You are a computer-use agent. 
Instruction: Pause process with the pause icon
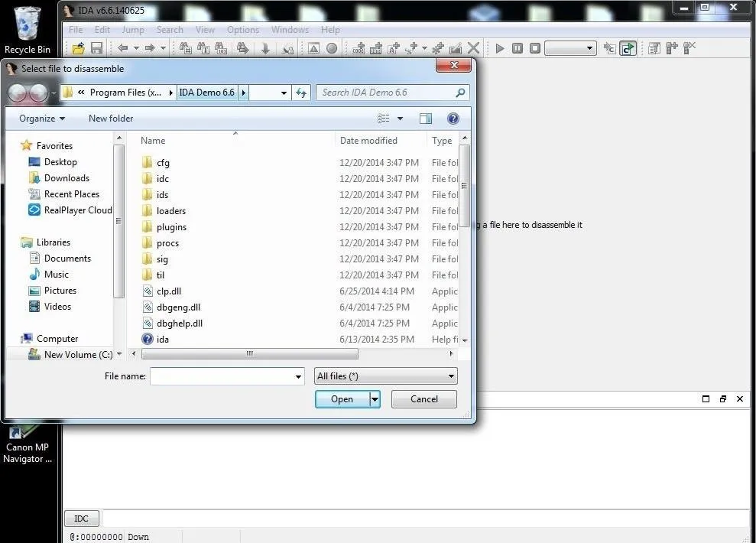[x=518, y=48]
